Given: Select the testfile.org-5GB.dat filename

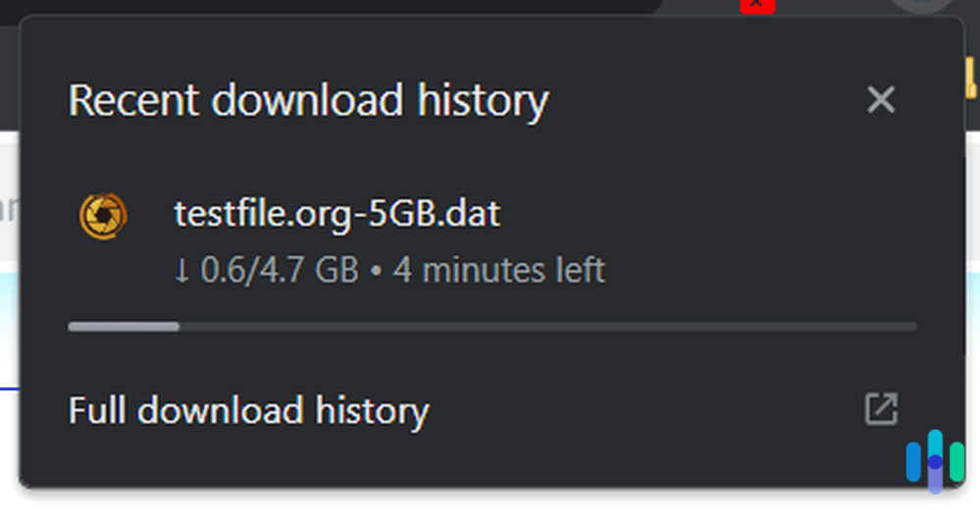Looking at the screenshot, I should 336,214.
